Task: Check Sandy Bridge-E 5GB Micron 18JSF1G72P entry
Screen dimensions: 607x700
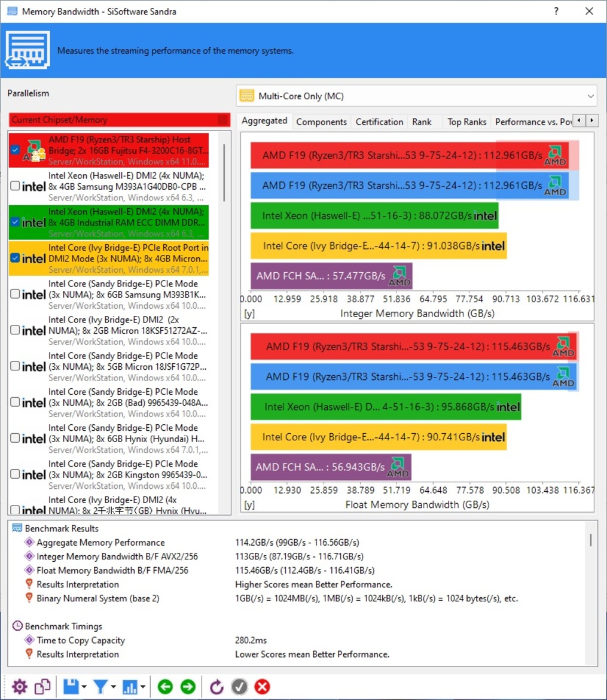Action: pos(15,366)
